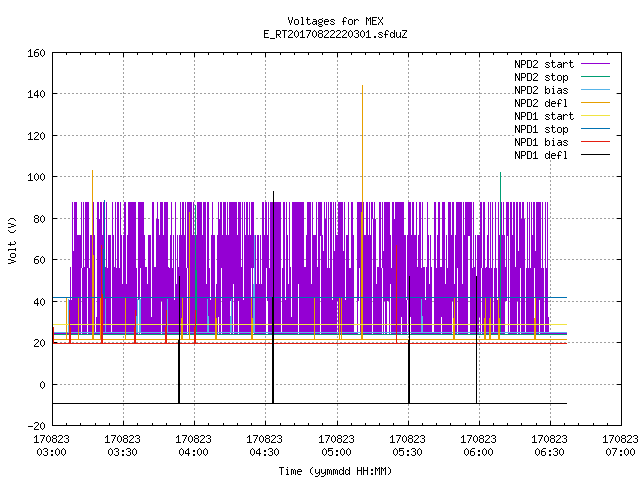Click the tallest orange spike near 05:10
Image resolution: width=640 pixels, height=480 pixels.
[x=362, y=87]
